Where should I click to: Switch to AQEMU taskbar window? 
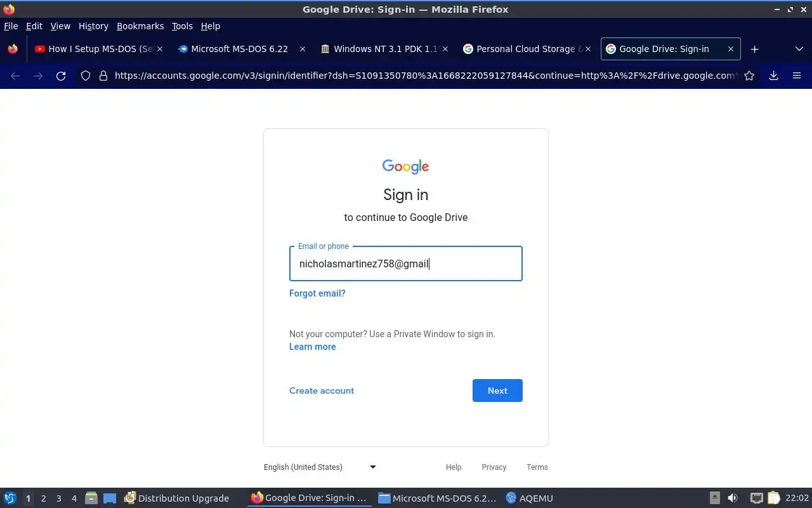530,498
